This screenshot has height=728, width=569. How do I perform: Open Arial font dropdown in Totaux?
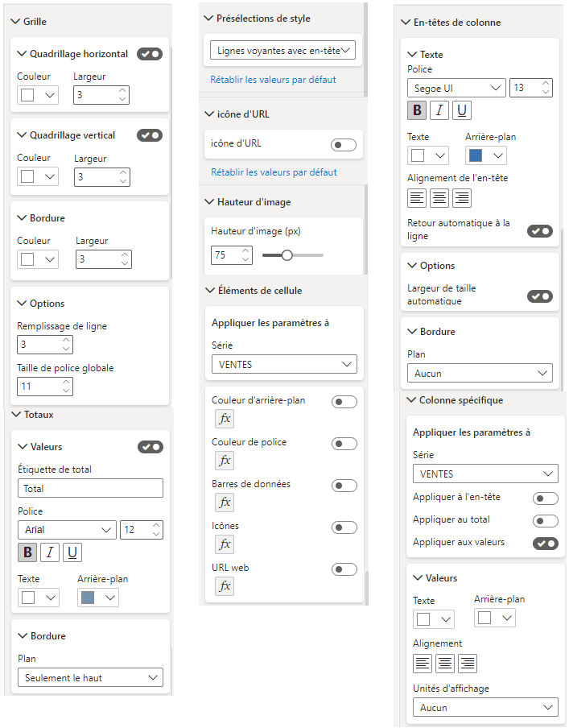[x=67, y=530]
